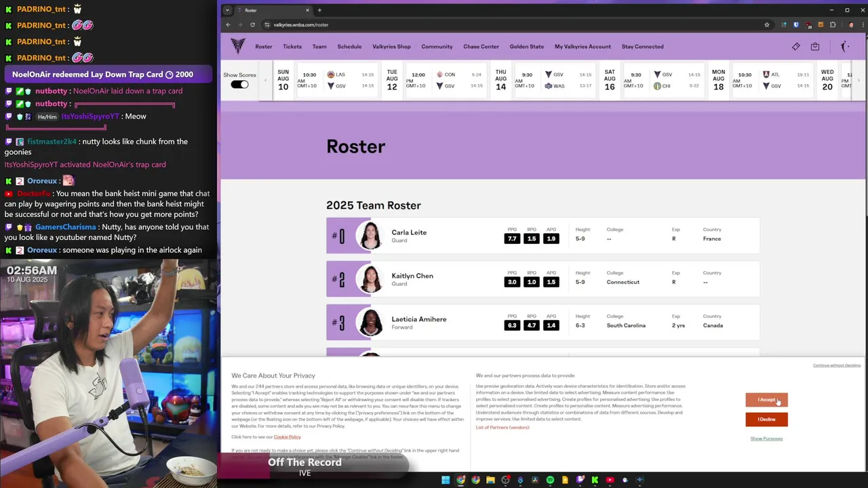This screenshot has height=488, width=868.
Task: Click Carla Leite's 7.7 PPG stat
Action: pos(512,239)
